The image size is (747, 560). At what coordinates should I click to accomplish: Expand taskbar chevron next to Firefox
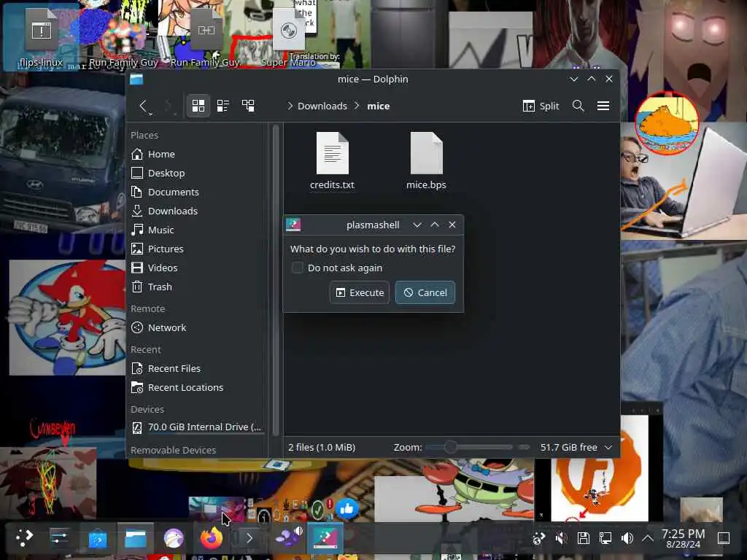coord(249,539)
